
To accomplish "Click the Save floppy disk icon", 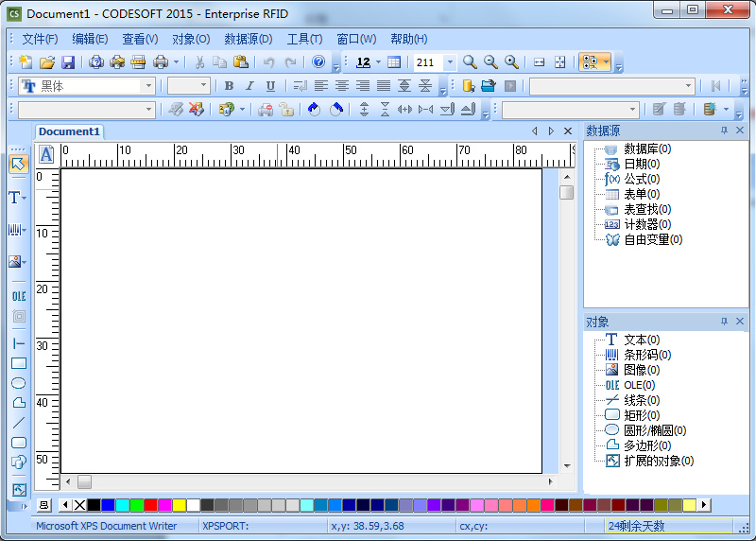I will click(x=68, y=62).
